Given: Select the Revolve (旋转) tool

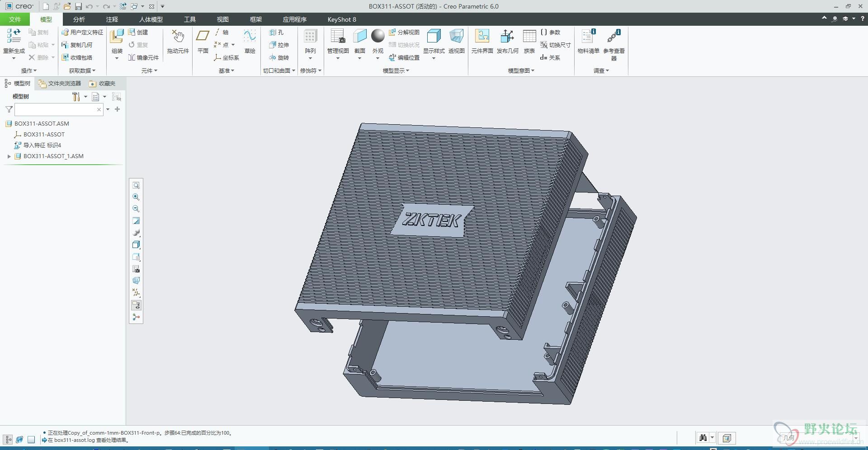Looking at the screenshot, I should click(x=278, y=57).
